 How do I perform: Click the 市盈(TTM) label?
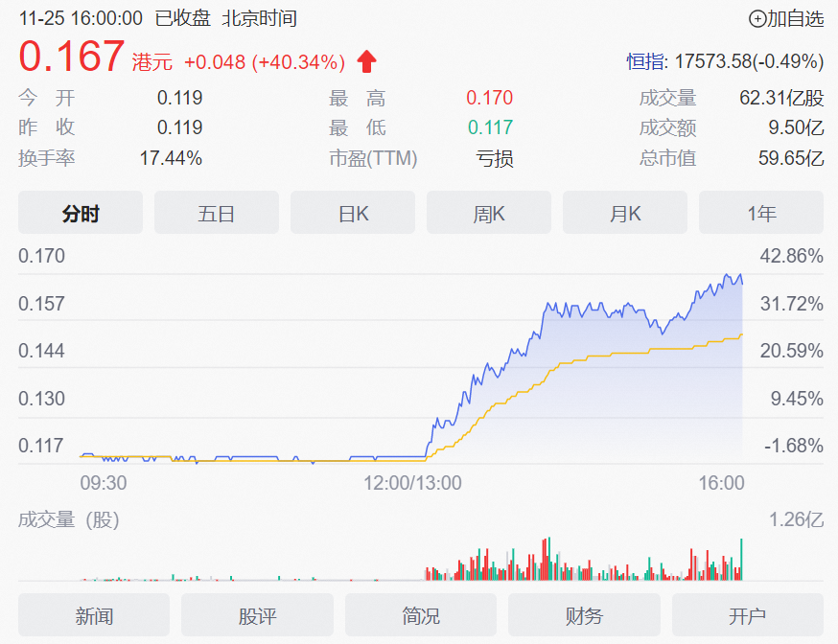(x=373, y=159)
